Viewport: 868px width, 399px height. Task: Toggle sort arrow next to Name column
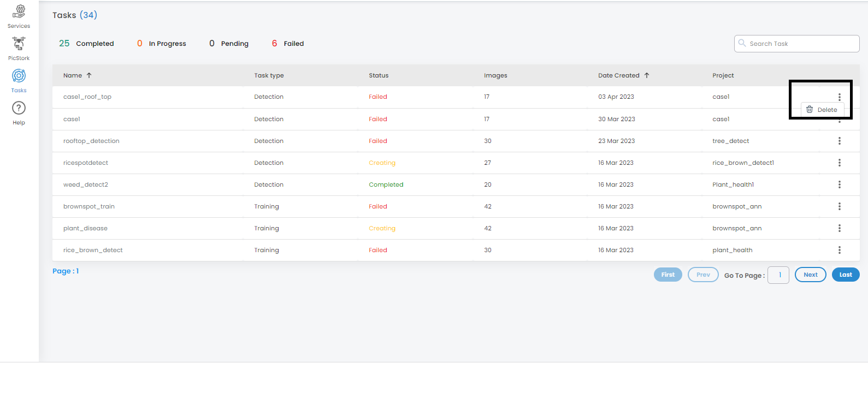[x=89, y=75]
